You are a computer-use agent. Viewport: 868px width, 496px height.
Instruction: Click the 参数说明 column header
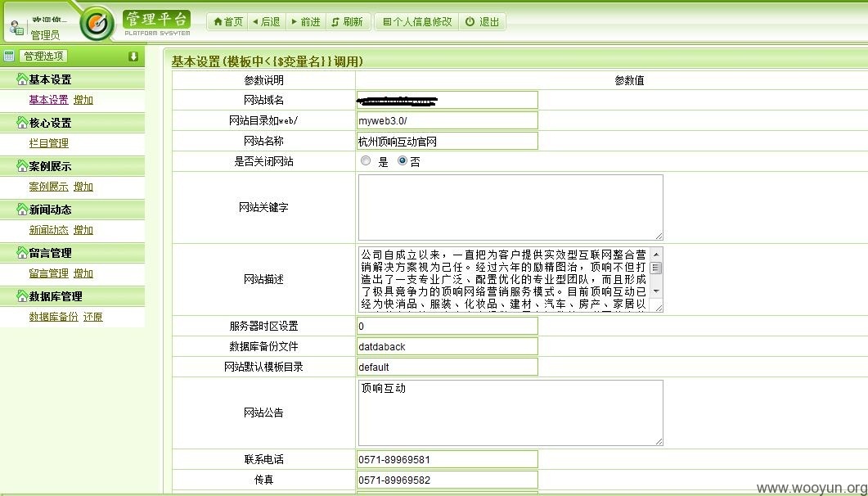[x=263, y=80]
